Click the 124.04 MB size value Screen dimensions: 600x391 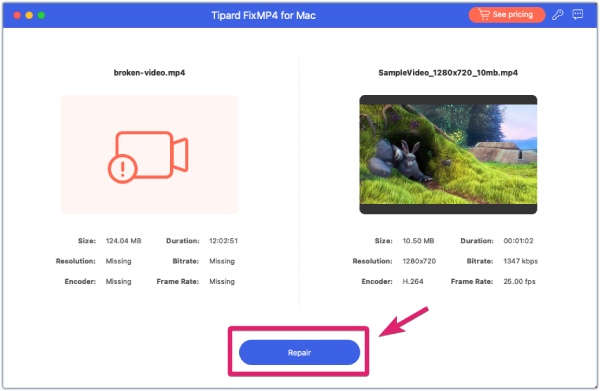pos(123,241)
